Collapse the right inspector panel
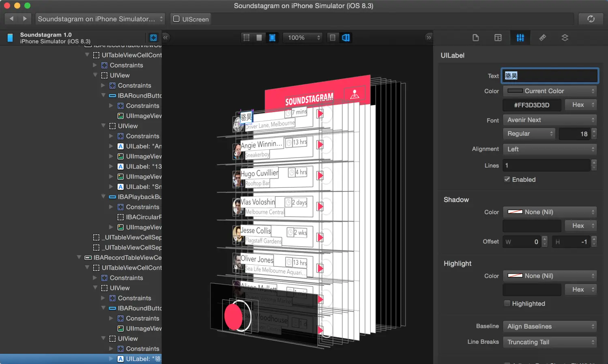 (x=429, y=38)
